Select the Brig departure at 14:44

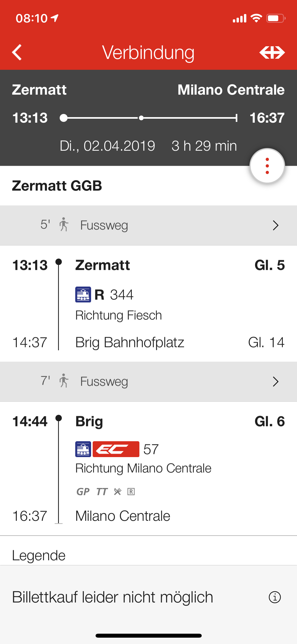(x=89, y=421)
